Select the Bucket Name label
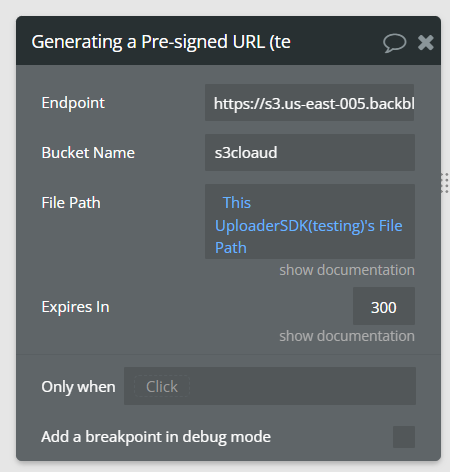 [88, 153]
